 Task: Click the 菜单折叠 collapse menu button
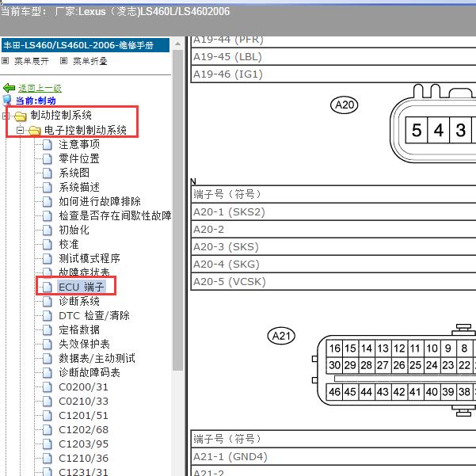90,61
